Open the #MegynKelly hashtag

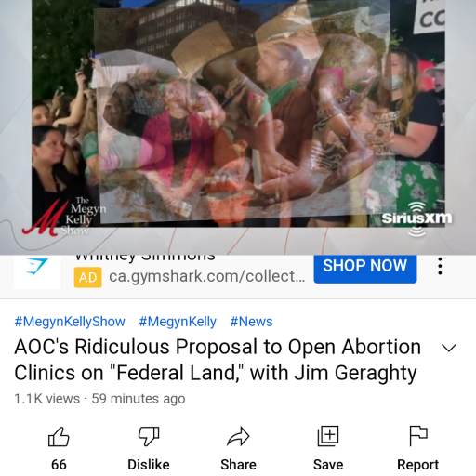pyautogui.click(x=178, y=322)
